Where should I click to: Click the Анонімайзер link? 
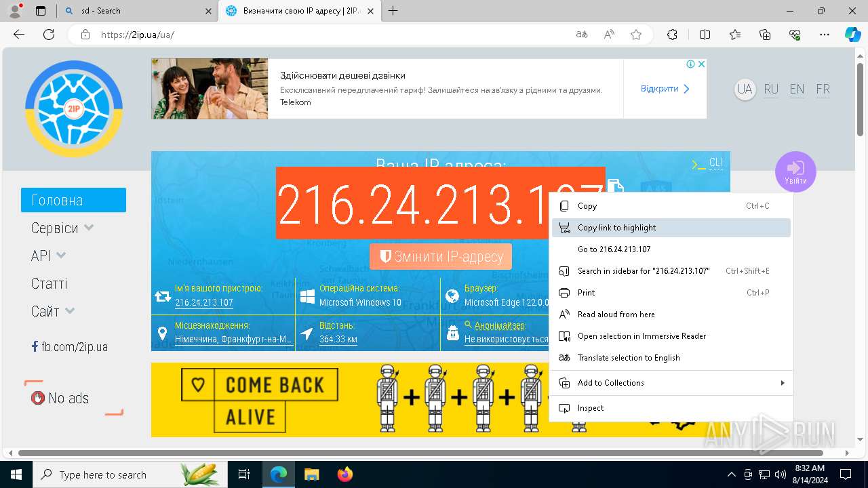coord(500,326)
